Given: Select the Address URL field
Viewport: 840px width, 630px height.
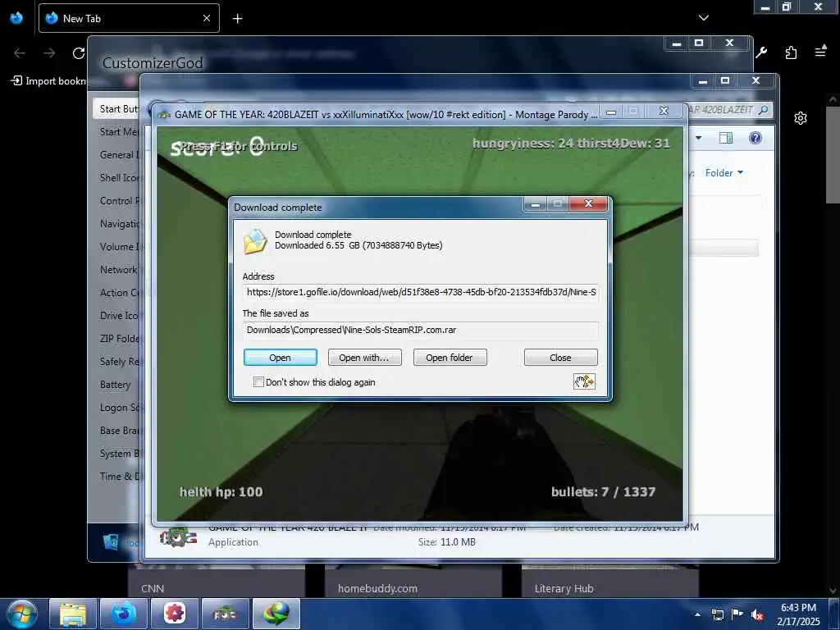Looking at the screenshot, I should (x=421, y=292).
